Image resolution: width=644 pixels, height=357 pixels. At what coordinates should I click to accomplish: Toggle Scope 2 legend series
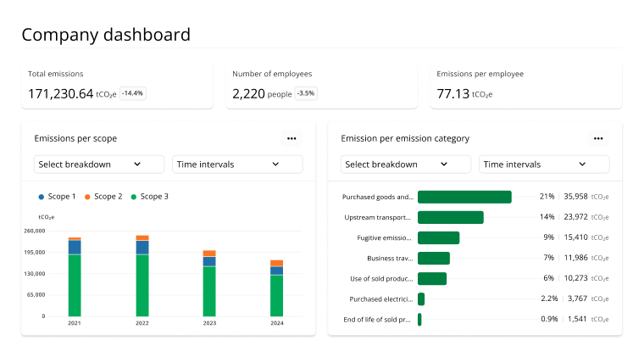point(103,197)
